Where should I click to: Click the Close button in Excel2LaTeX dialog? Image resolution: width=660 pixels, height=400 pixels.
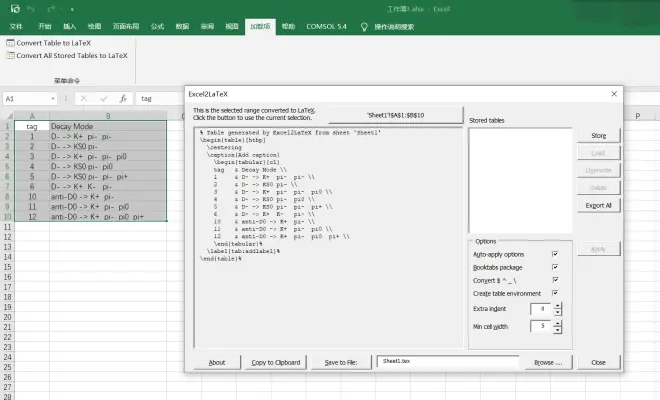(x=598, y=363)
